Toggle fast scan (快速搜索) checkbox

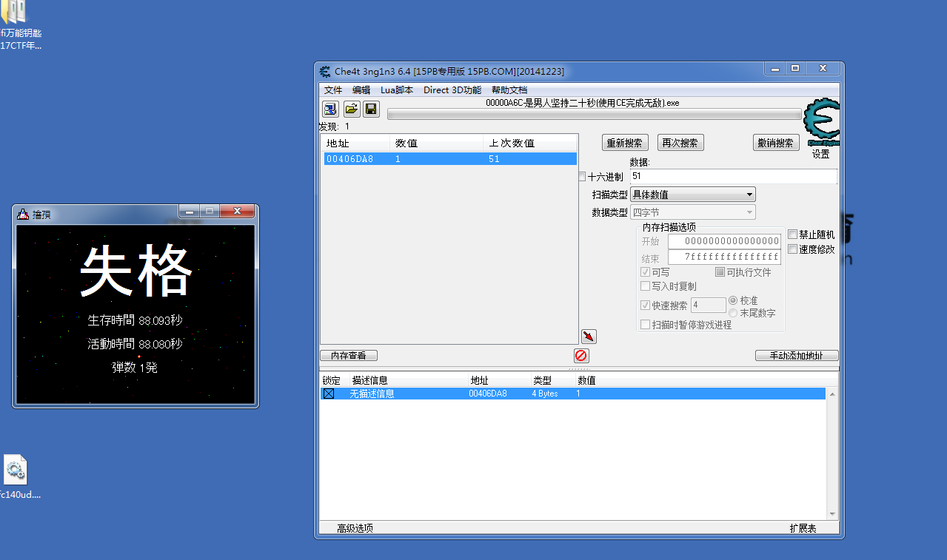[x=645, y=306]
